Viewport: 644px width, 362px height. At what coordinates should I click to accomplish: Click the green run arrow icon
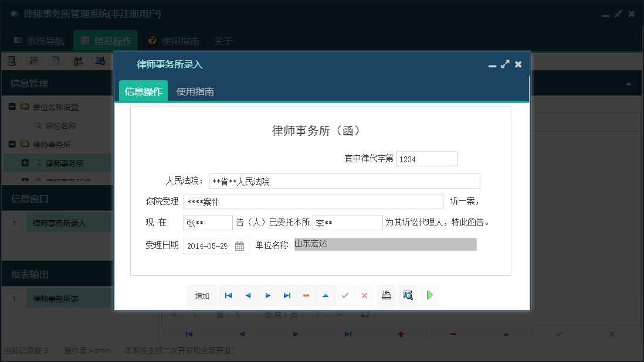(429, 296)
